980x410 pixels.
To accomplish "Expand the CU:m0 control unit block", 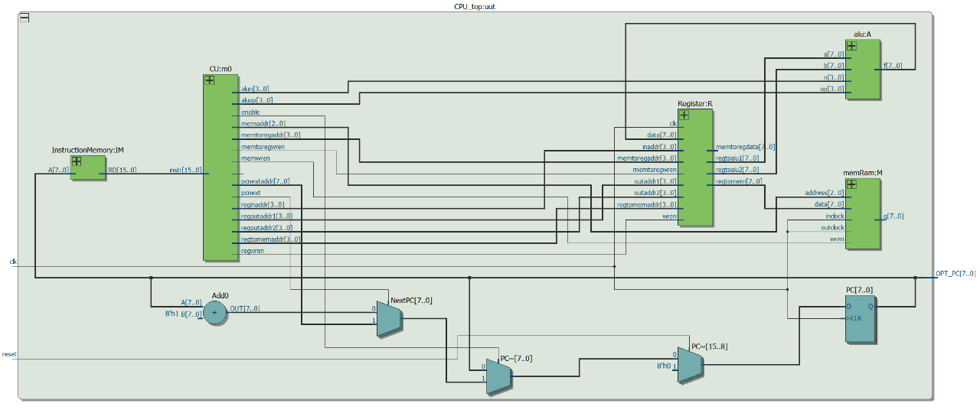I will (x=209, y=80).
